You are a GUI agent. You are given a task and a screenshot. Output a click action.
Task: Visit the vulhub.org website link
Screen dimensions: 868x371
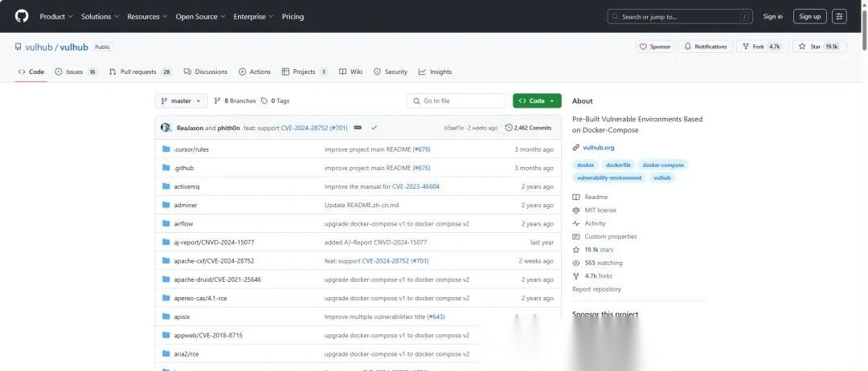(599, 148)
